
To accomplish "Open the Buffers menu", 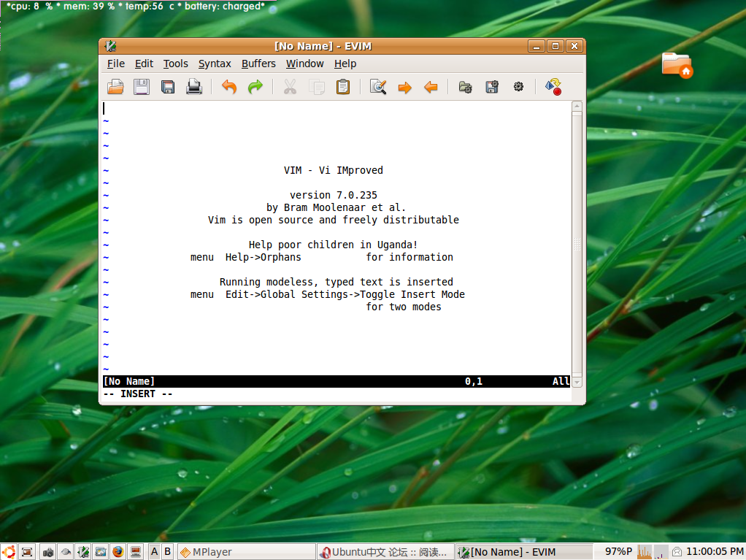I will [x=258, y=64].
